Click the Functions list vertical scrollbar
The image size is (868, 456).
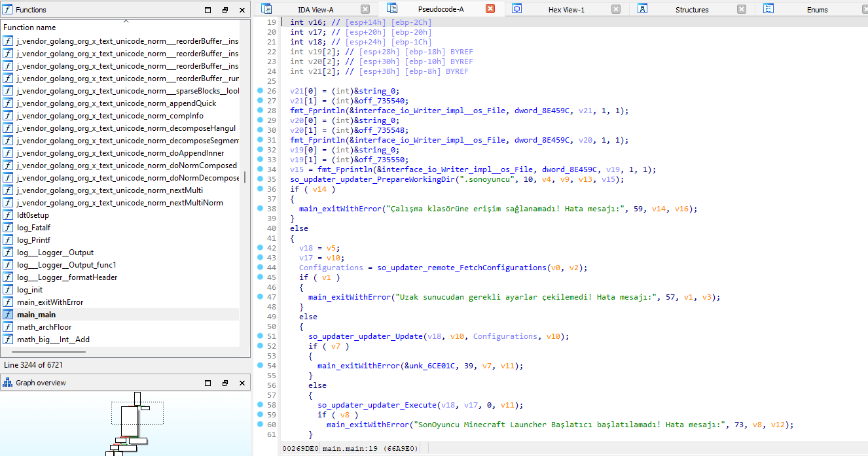click(245, 177)
